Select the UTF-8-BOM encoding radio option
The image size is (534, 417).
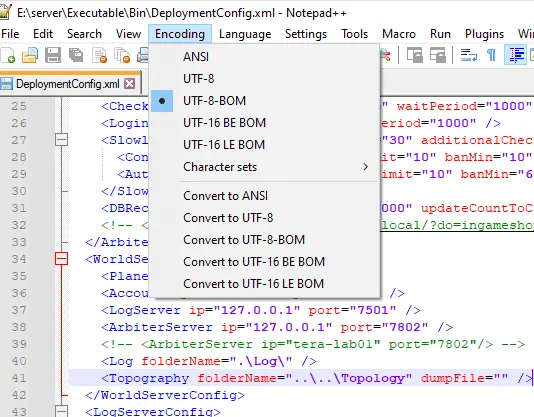point(264,101)
